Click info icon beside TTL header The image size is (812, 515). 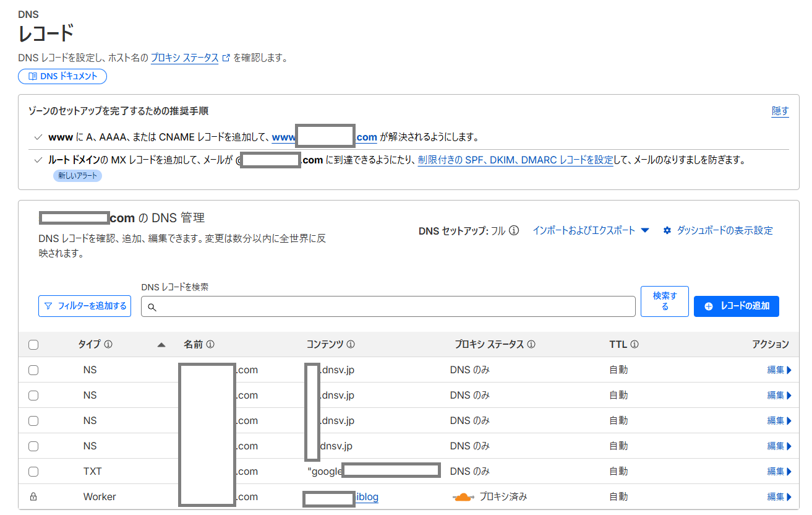click(x=635, y=345)
